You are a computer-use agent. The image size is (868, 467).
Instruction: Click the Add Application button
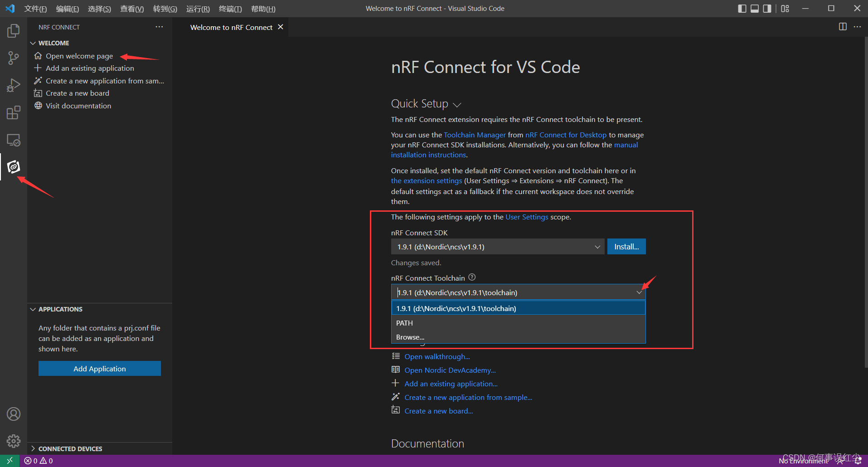[100, 369]
